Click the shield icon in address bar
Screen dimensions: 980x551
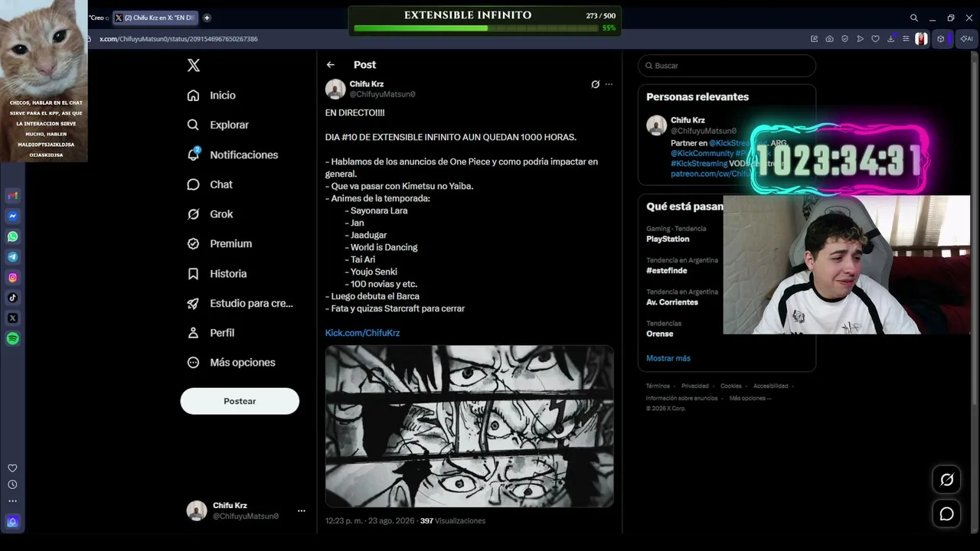844,39
